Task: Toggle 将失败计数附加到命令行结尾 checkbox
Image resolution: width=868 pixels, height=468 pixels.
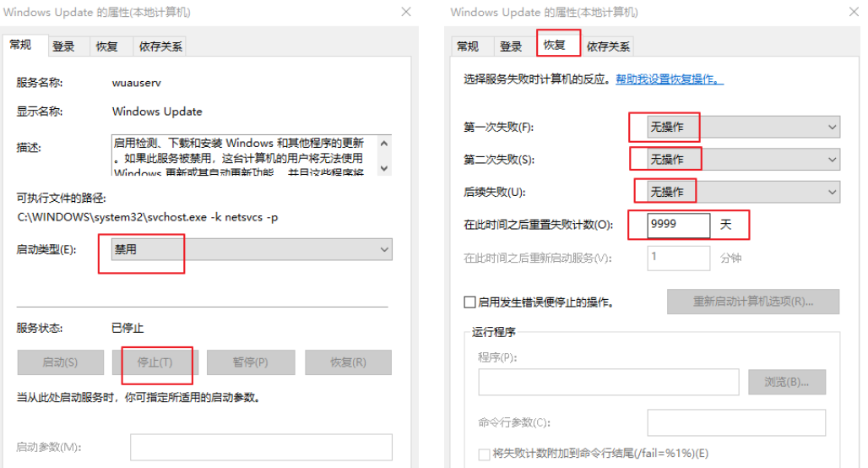Action: (x=484, y=454)
